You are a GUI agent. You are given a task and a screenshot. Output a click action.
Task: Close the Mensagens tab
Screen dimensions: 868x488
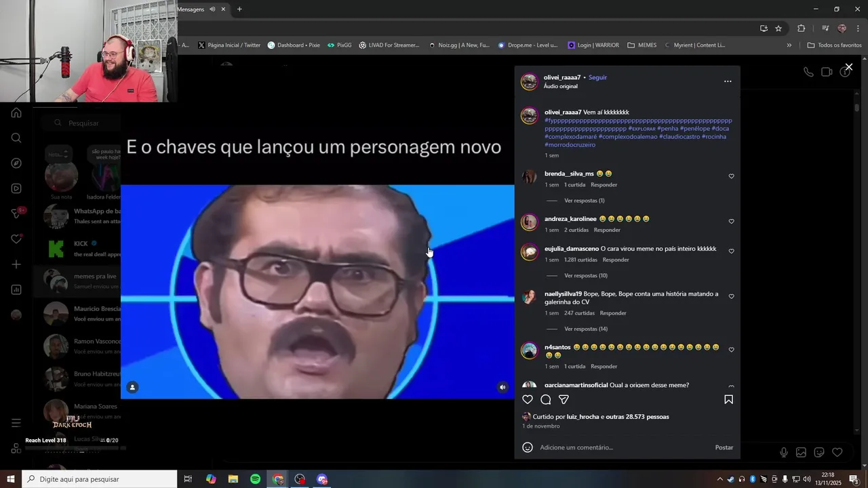pyautogui.click(x=222, y=9)
